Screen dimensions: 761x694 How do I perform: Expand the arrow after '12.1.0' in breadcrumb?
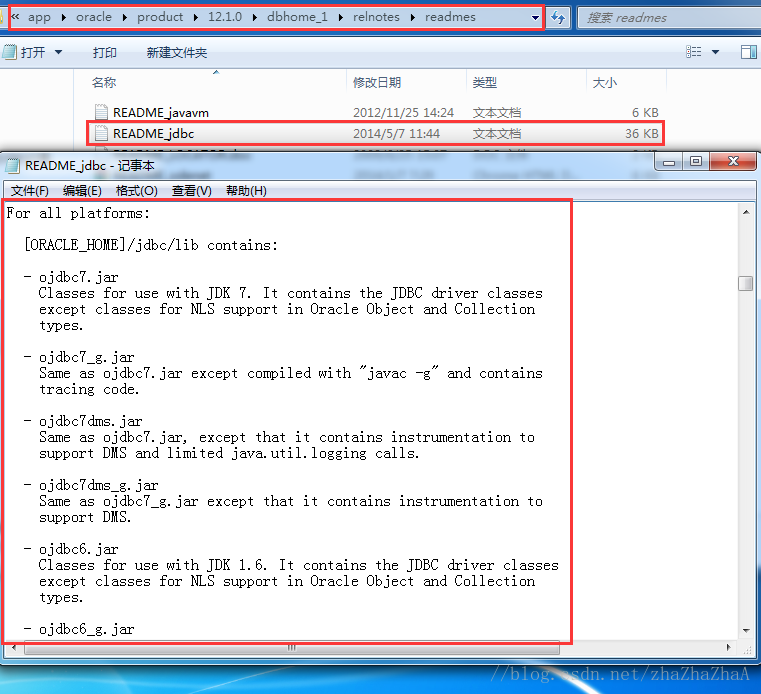coord(255,17)
